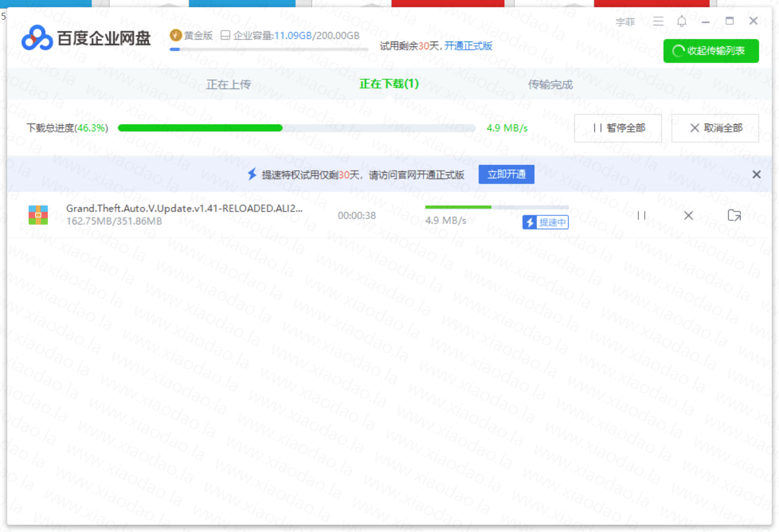Select the 正在下载(1) tab
The height and width of the screenshot is (532, 779).
pos(389,84)
